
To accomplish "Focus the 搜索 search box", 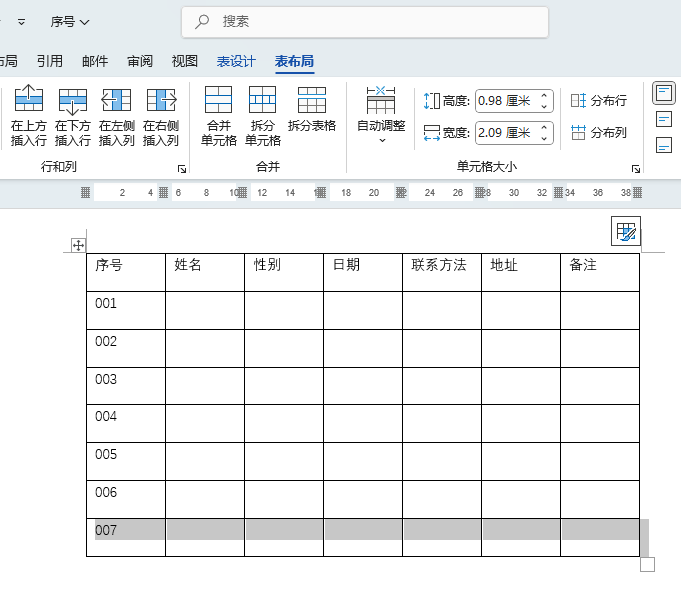I will pyautogui.click(x=365, y=22).
